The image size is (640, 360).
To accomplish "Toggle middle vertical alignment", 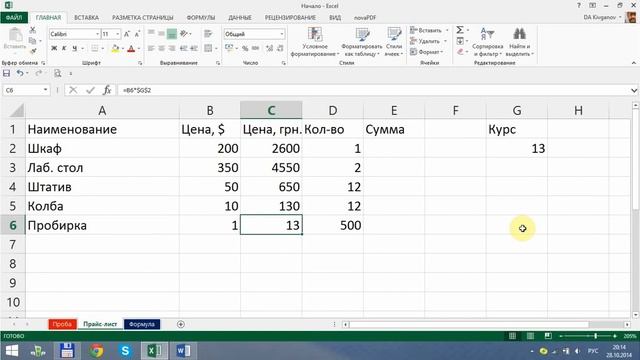I will point(162,34).
